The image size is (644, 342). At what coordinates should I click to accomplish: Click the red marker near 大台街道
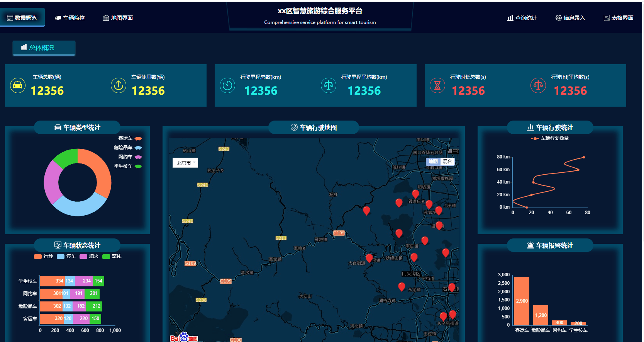(369, 258)
